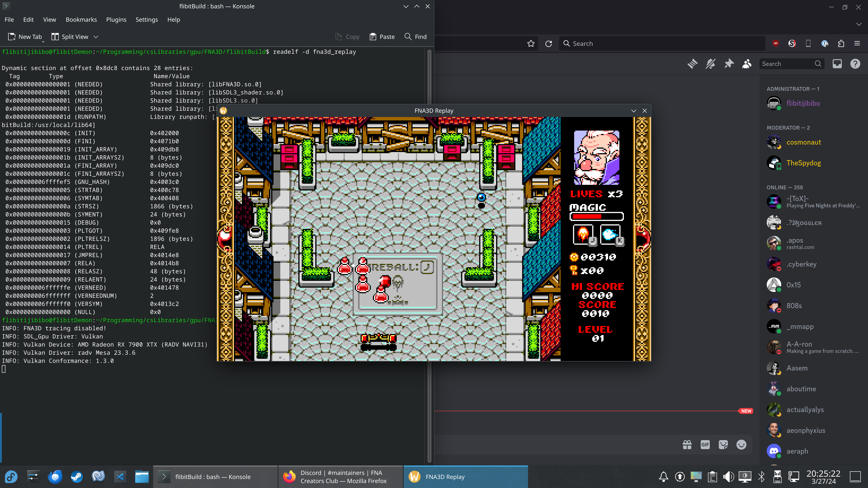The image size is (868, 488).
Task: Expand the Split View dropdown arrow
Action: (96, 37)
